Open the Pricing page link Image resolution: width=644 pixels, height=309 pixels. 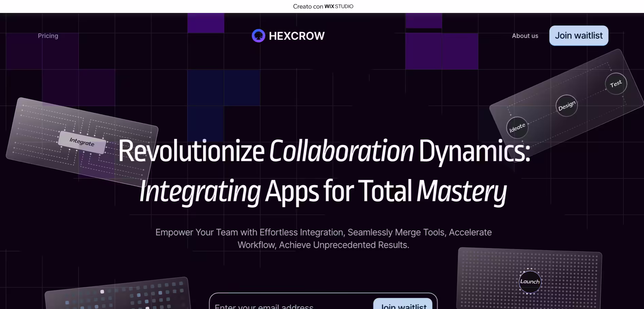click(48, 36)
